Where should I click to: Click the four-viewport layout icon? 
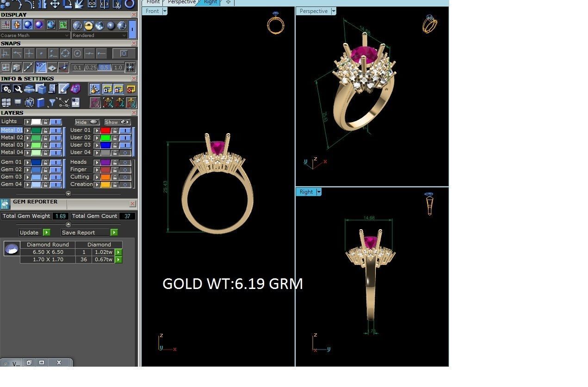click(x=6, y=102)
